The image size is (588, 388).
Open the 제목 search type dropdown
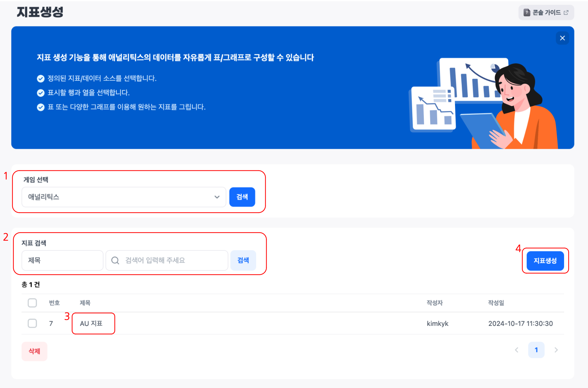click(62, 261)
